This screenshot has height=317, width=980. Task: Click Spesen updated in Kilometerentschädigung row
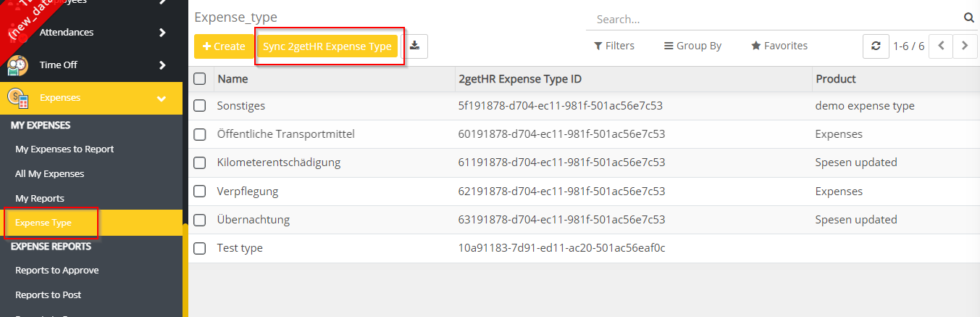[856, 162]
